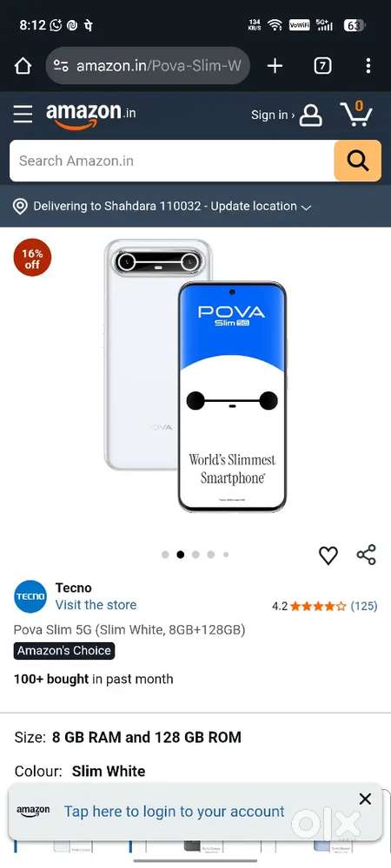Open the Pova Slim product image
This screenshot has height=868, width=391.
pos(195,375)
